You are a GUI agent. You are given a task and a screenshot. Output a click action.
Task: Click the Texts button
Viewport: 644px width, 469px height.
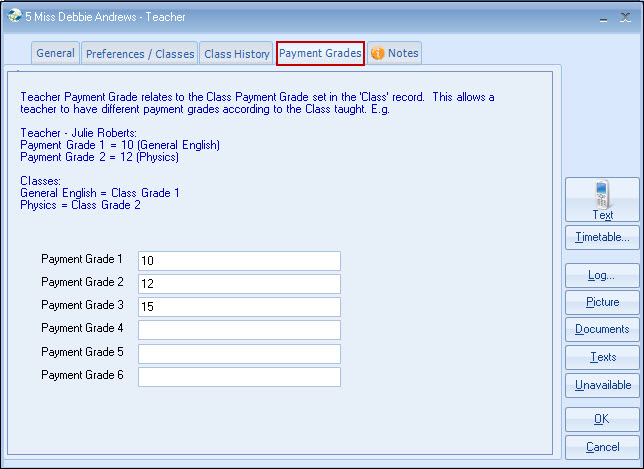[602, 357]
